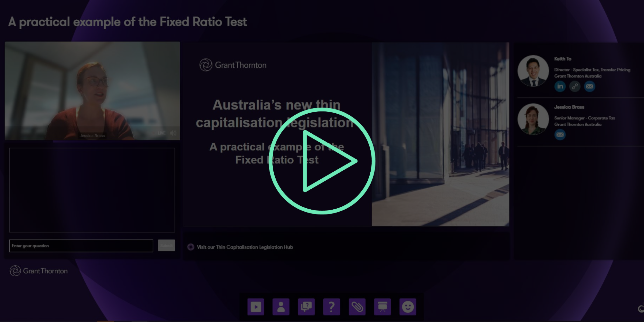The width and height of the screenshot is (644, 322).
Task: Click in the Enter your question field
Action: click(x=81, y=246)
